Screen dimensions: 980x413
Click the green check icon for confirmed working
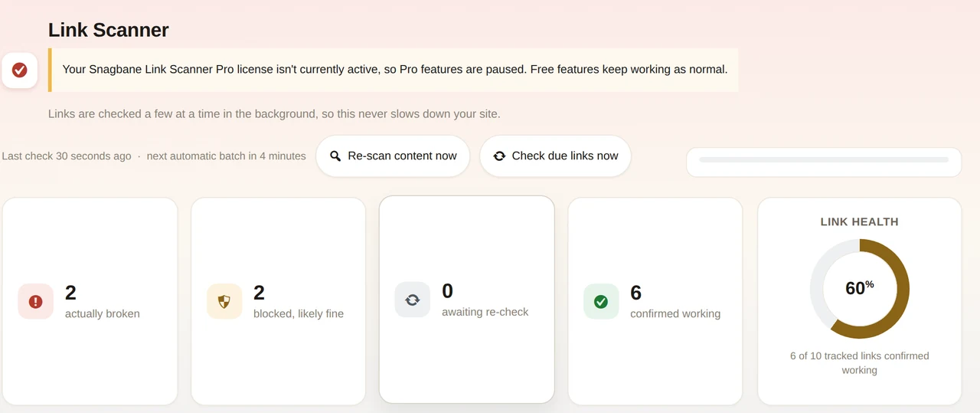tap(601, 302)
